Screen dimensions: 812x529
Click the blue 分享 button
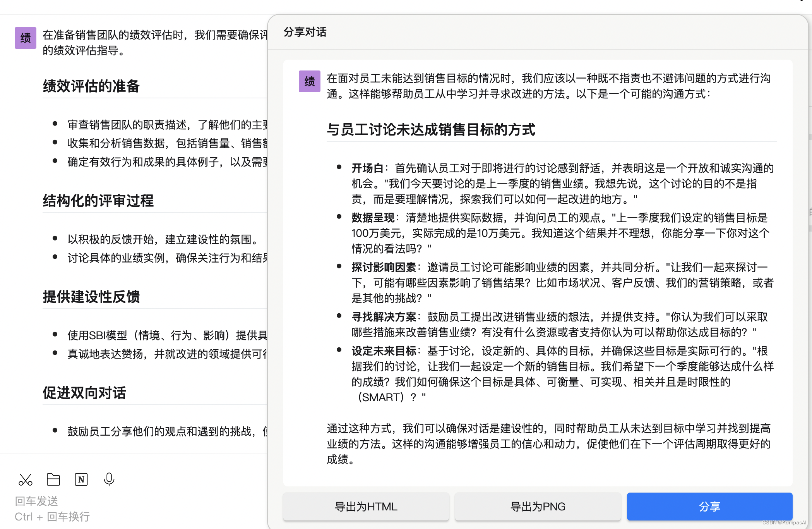(710, 507)
